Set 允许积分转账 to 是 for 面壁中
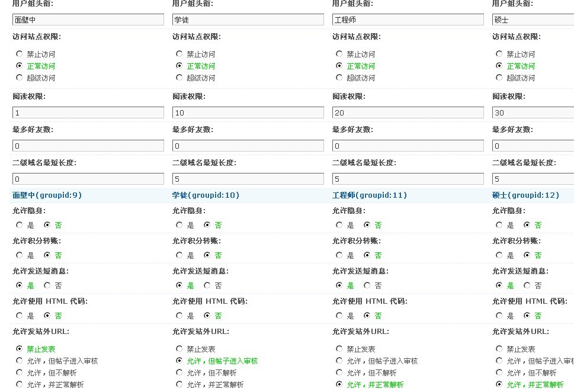The image size is (574, 392). point(19,255)
